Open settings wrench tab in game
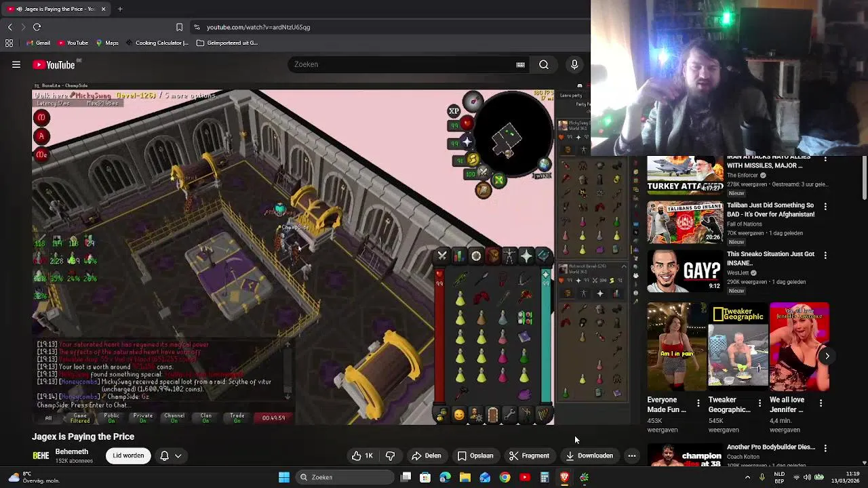The image size is (868, 488). pos(509,414)
